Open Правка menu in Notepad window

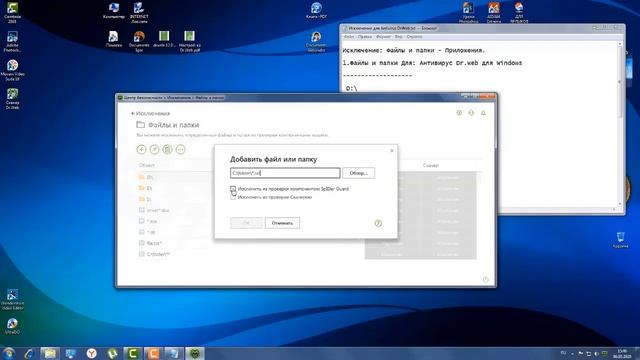coord(365,37)
